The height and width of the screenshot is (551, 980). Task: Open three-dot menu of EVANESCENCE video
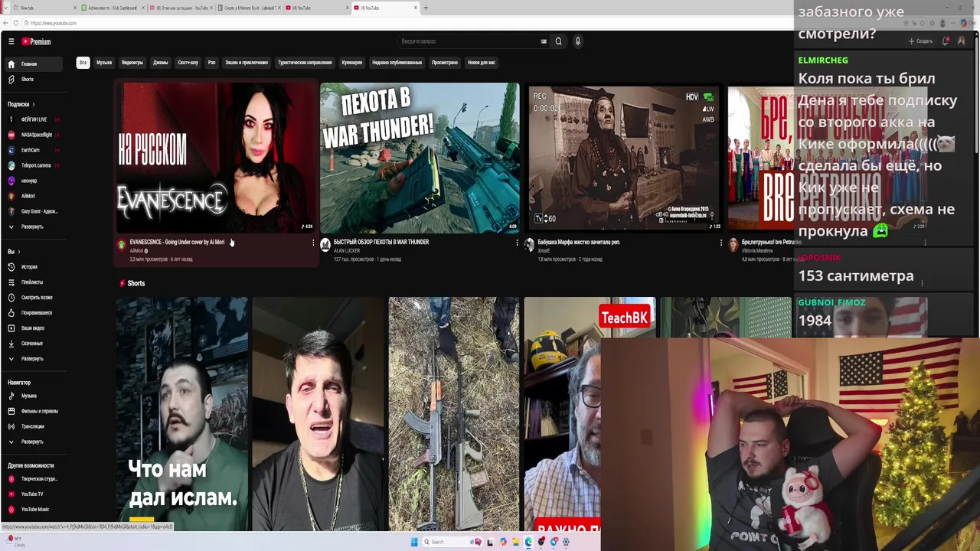click(312, 243)
